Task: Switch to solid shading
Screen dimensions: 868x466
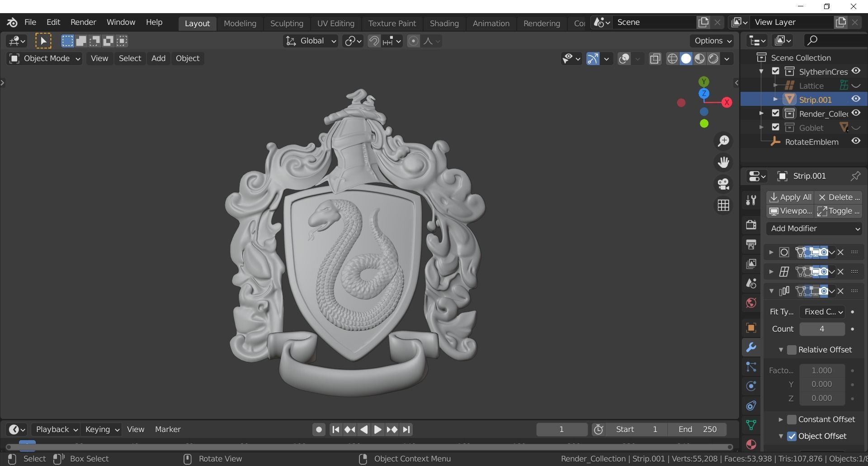Action: (x=686, y=59)
